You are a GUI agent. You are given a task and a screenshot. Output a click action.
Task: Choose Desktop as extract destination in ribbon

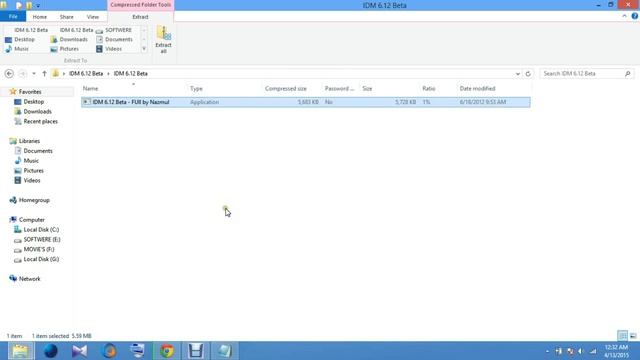coord(20,40)
